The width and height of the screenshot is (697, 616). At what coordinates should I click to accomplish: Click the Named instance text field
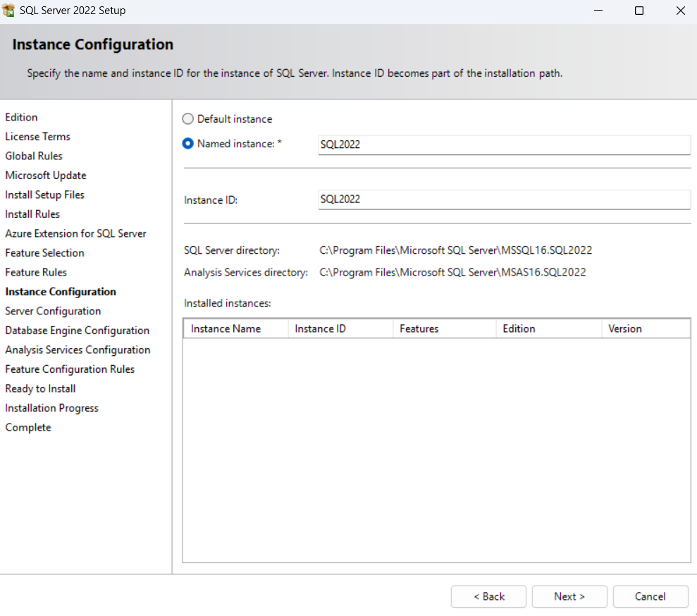tap(504, 144)
